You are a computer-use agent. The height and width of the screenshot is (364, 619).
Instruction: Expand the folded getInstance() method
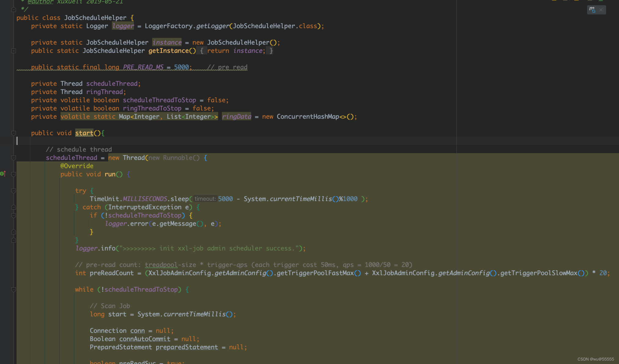tap(13, 51)
